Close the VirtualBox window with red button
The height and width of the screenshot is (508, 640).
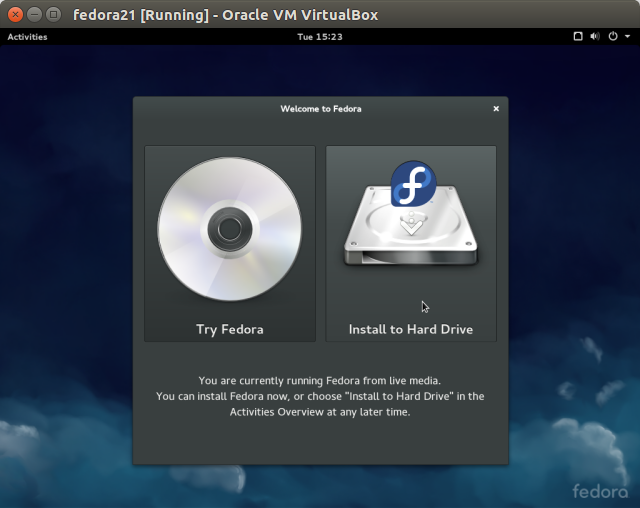15,15
